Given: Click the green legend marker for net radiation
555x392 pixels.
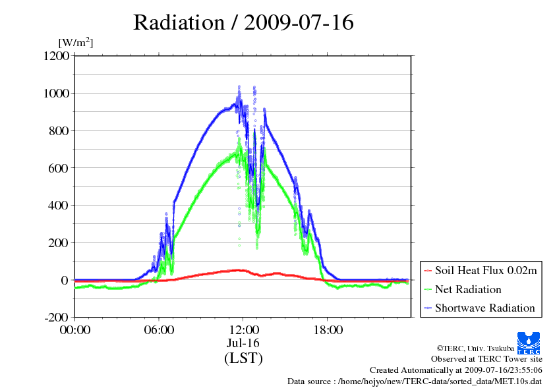Looking at the screenshot, I should click(x=428, y=290).
